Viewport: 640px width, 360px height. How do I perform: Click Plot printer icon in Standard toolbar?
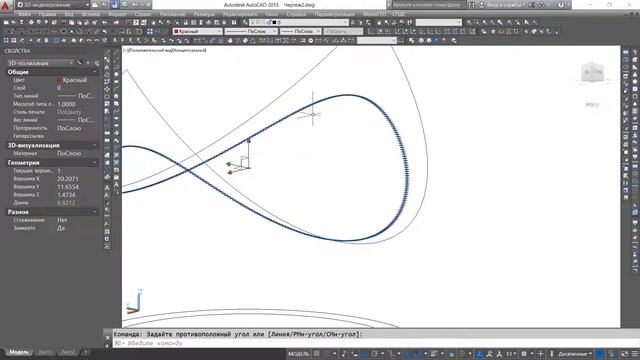(31, 22)
